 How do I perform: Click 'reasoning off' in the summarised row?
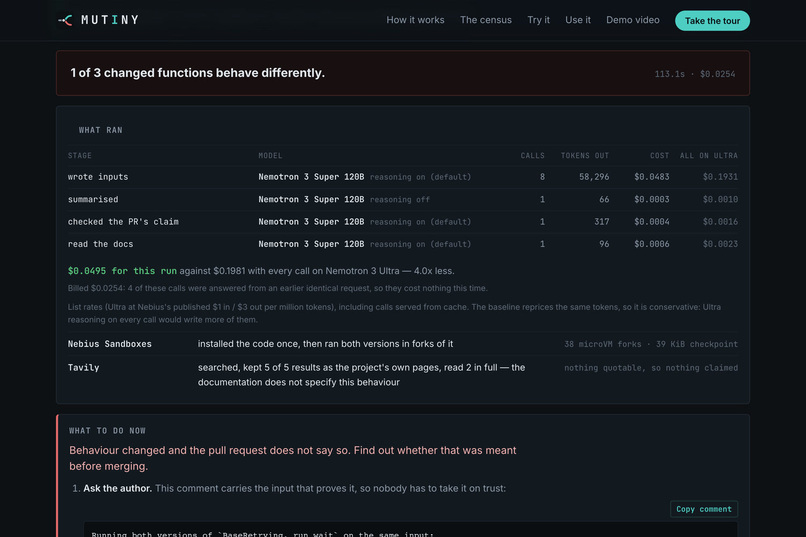(400, 199)
